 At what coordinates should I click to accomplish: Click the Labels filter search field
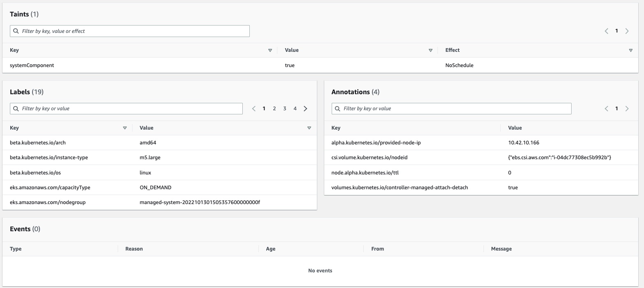126,109
